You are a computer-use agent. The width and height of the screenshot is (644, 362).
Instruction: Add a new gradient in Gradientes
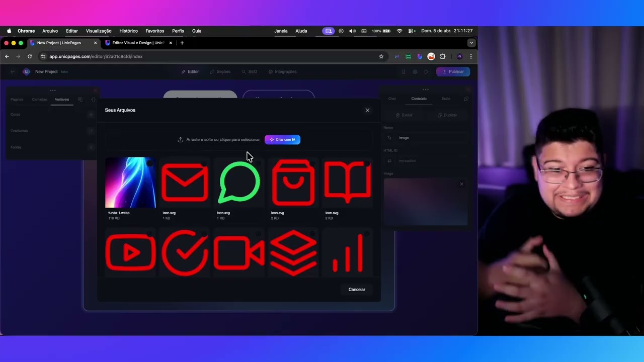91,131
